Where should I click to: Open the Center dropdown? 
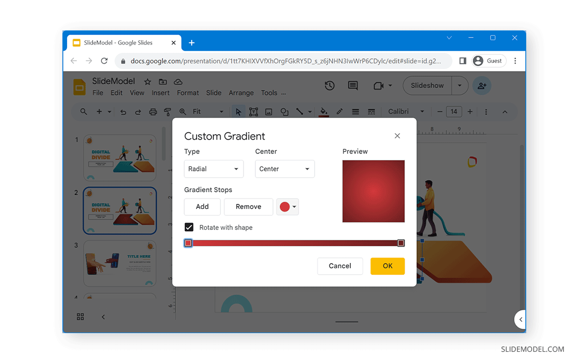[285, 169]
